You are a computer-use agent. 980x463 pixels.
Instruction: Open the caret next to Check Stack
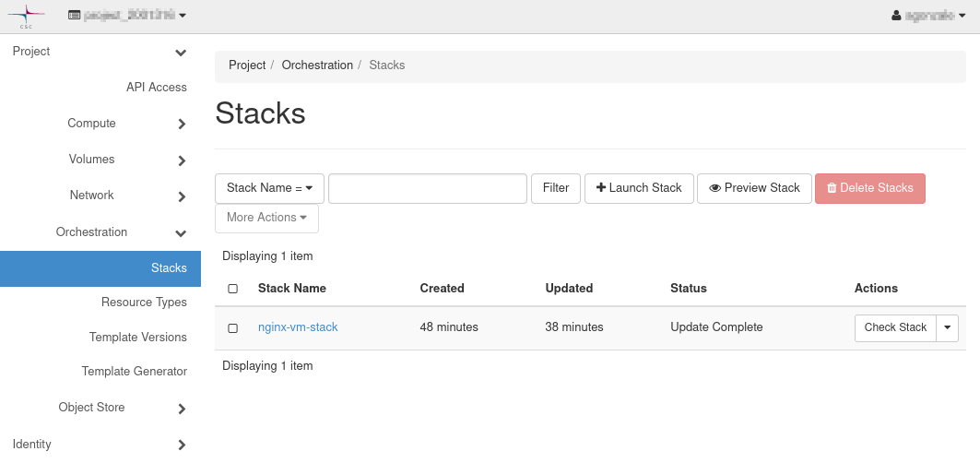tap(948, 328)
